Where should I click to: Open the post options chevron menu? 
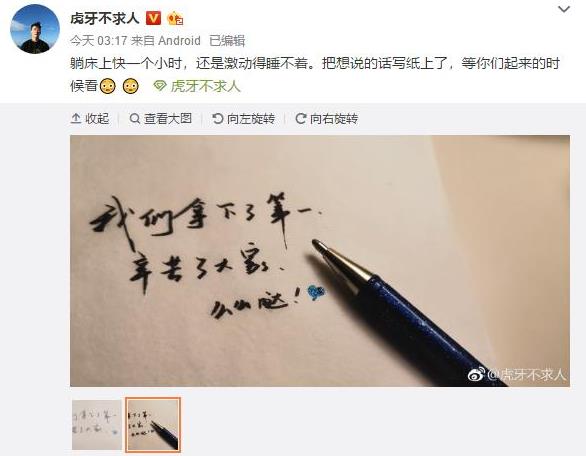pyautogui.click(x=564, y=9)
